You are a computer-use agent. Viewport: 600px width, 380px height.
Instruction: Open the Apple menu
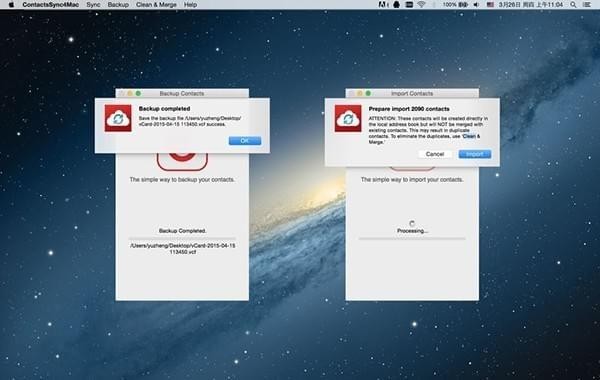point(11,5)
